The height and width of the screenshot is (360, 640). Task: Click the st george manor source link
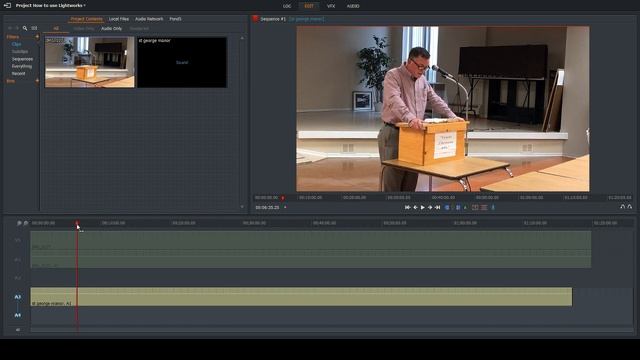pyautogui.click(x=307, y=19)
